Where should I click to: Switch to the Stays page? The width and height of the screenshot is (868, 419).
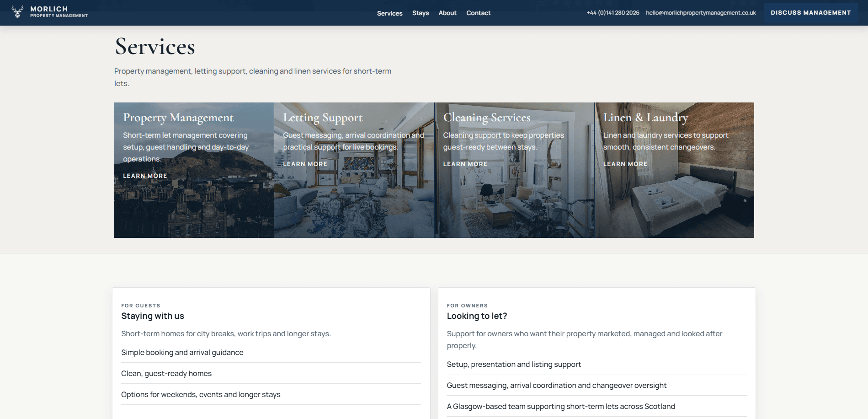tap(420, 13)
